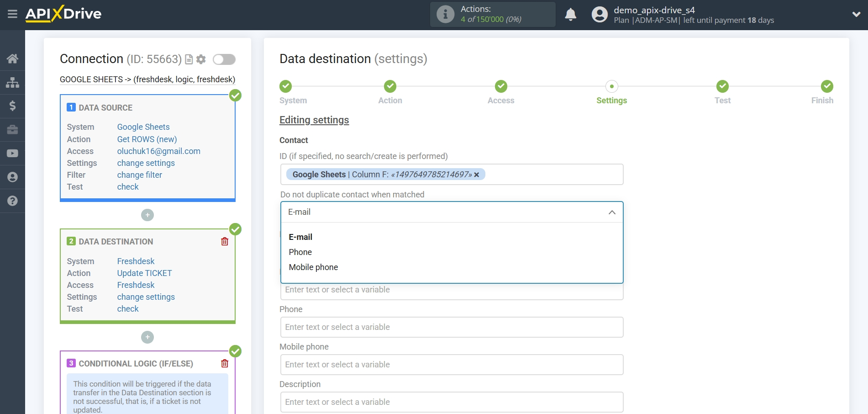Toggle the connection on/off switch

pos(224,59)
